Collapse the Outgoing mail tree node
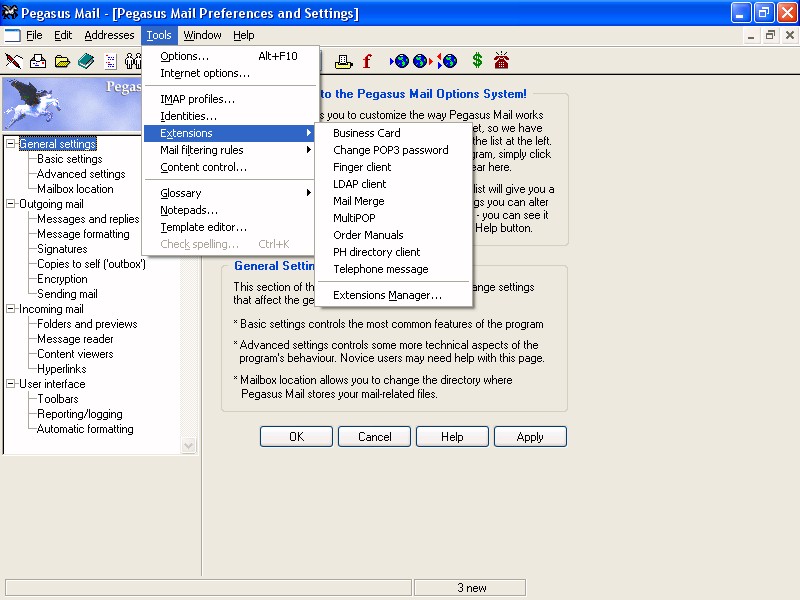Image resolution: width=800 pixels, height=600 pixels. coord(10,204)
